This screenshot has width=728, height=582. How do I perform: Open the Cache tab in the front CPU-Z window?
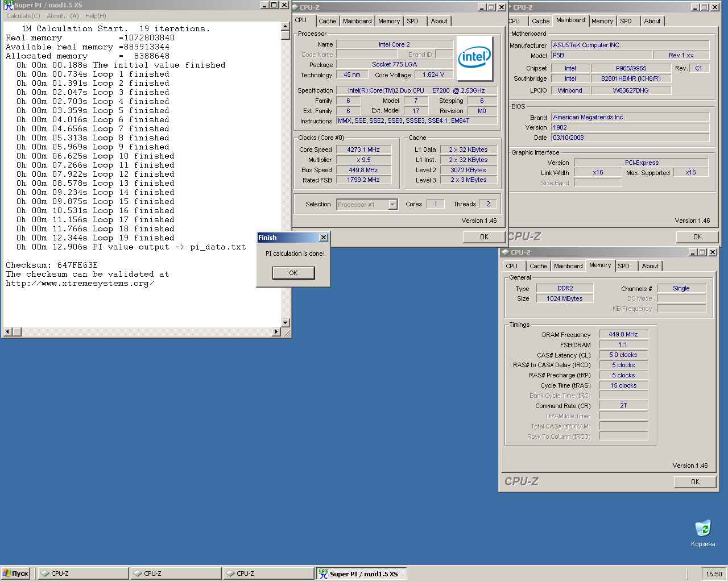click(328, 21)
